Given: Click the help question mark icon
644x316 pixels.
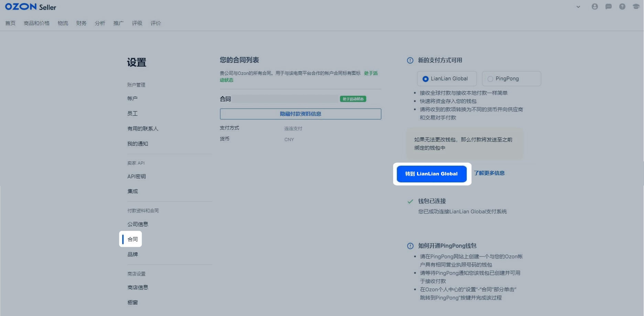Looking at the screenshot, I should (x=622, y=7).
